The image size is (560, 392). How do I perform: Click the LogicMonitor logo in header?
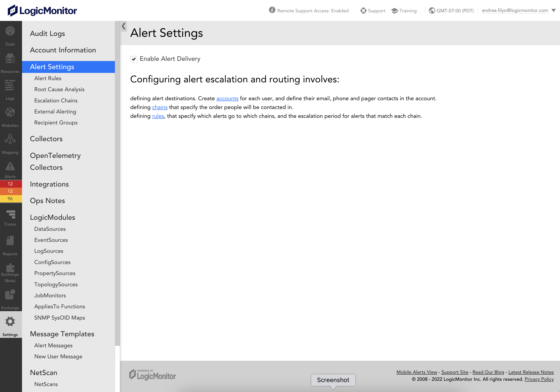42,11
